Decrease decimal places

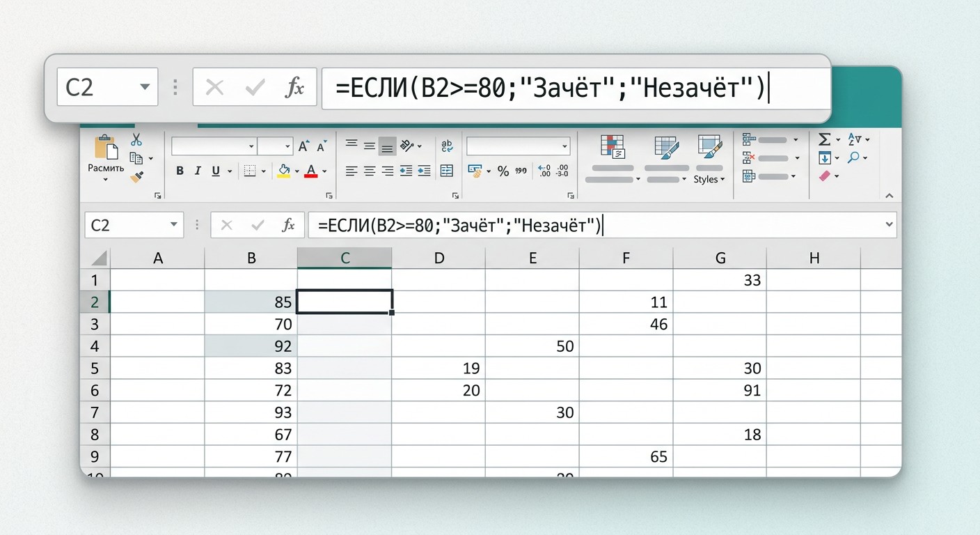[x=562, y=171]
